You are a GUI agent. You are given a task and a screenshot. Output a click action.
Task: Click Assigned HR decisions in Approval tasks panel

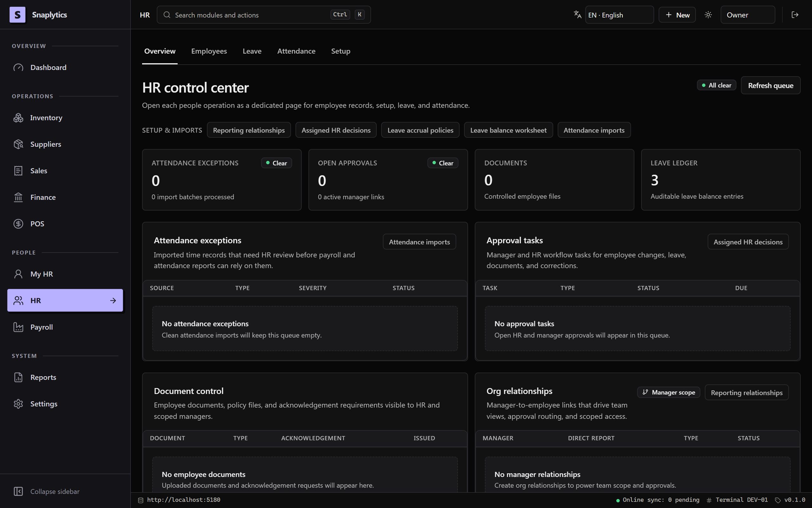point(748,242)
